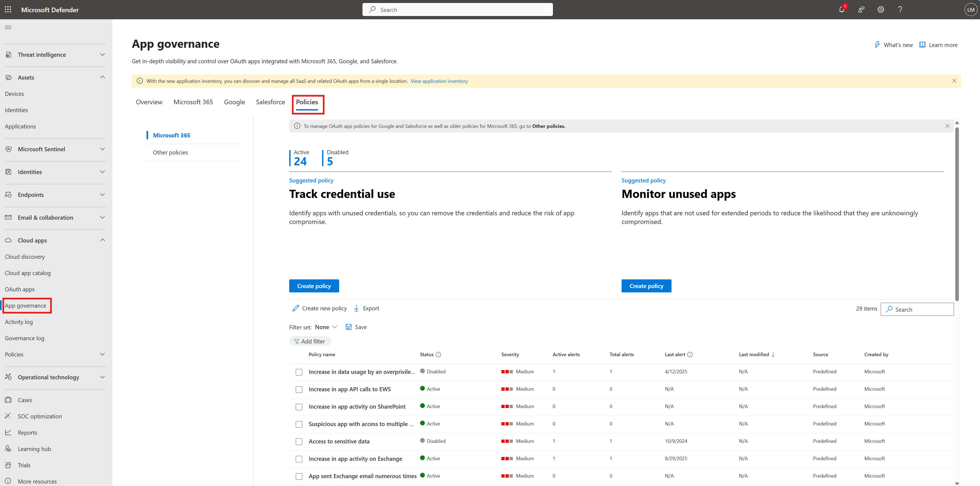Click the Save filter set icon
This screenshot has height=486, width=980.
click(x=348, y=327)
